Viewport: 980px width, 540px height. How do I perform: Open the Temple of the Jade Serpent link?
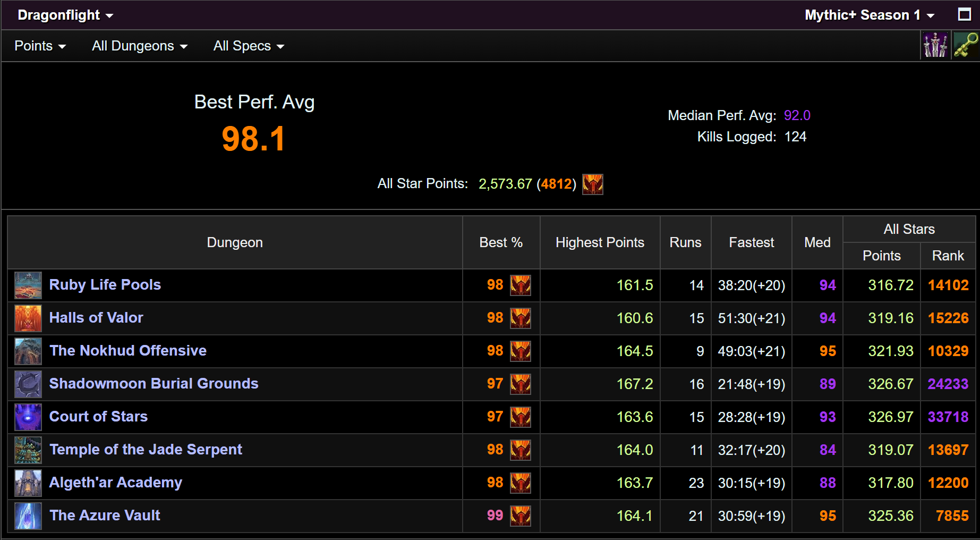[x=146, y=450]
